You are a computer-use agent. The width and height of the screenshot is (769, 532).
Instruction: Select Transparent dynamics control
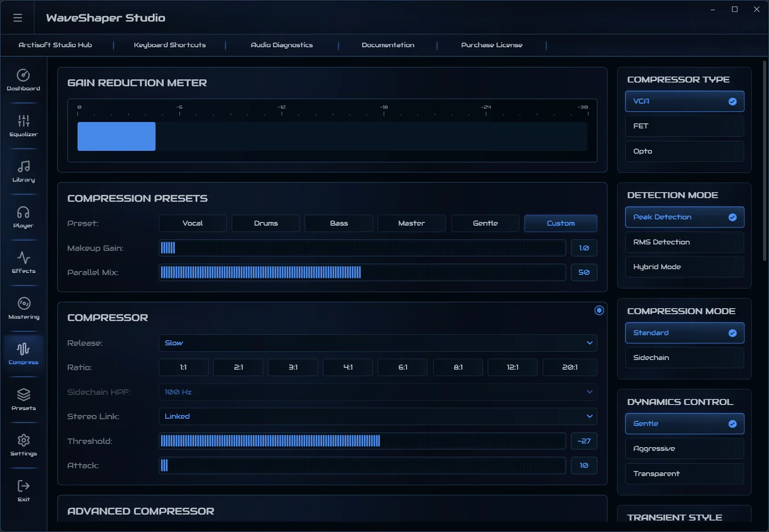click(685, 474)
